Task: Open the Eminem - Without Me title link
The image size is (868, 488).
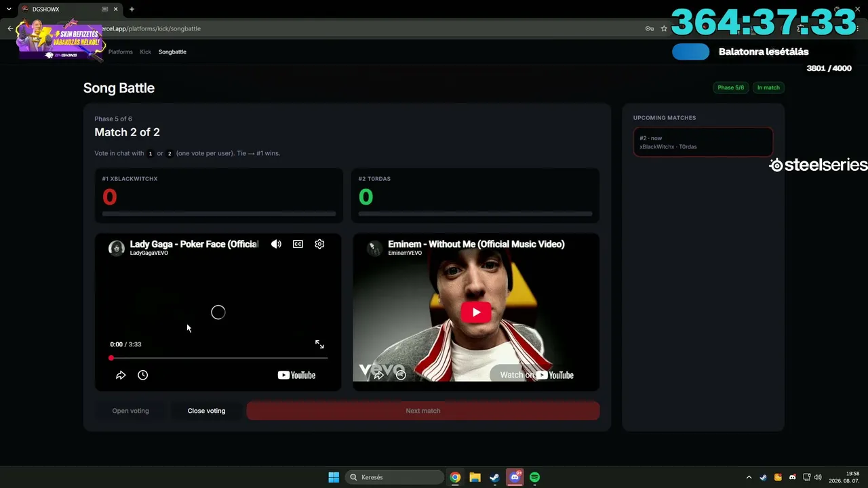Action: [x=476, y=244]
